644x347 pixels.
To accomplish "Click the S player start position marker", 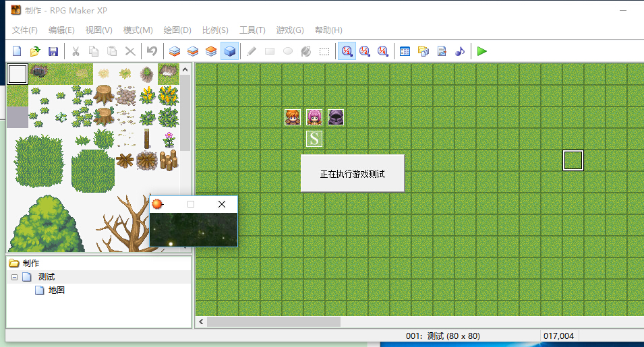I will [x=314, y=139].
